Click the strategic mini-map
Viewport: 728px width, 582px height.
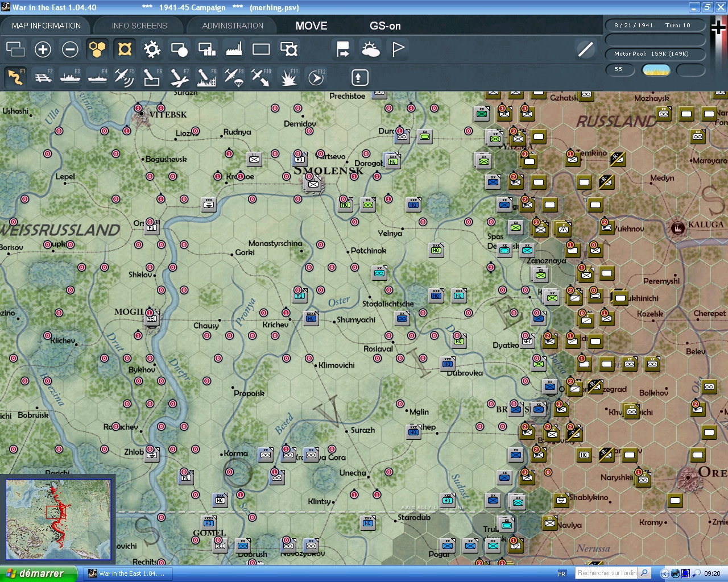pos(59,519)
